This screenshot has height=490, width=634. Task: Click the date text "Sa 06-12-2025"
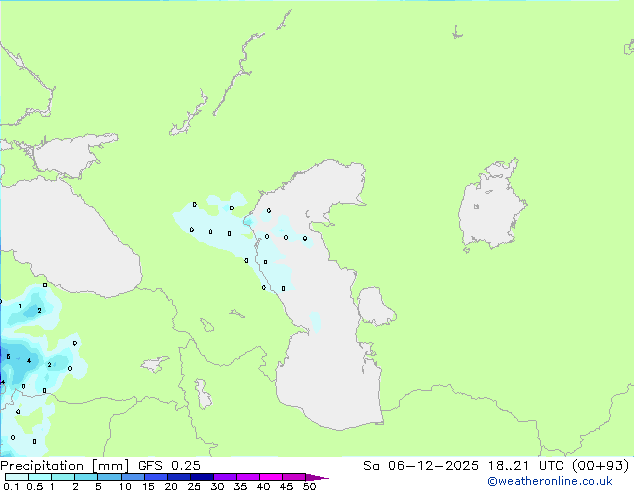coord(421,466)
